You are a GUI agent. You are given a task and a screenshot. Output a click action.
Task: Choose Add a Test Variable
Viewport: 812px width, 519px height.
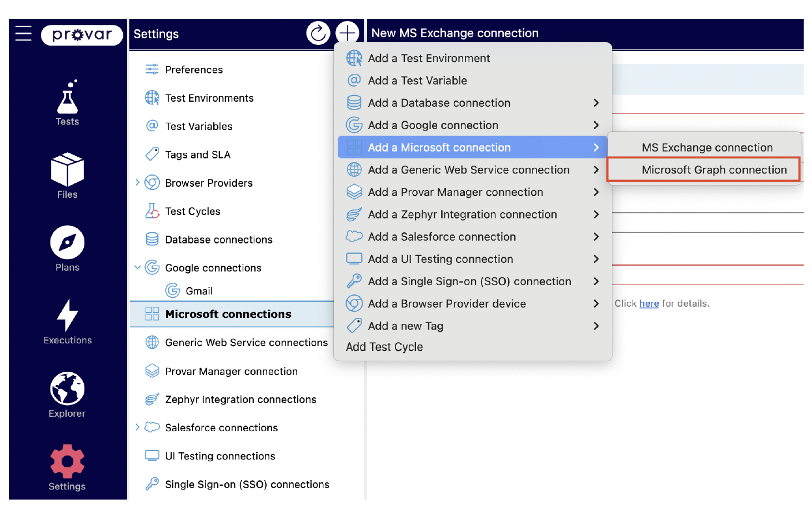[473, 81]
